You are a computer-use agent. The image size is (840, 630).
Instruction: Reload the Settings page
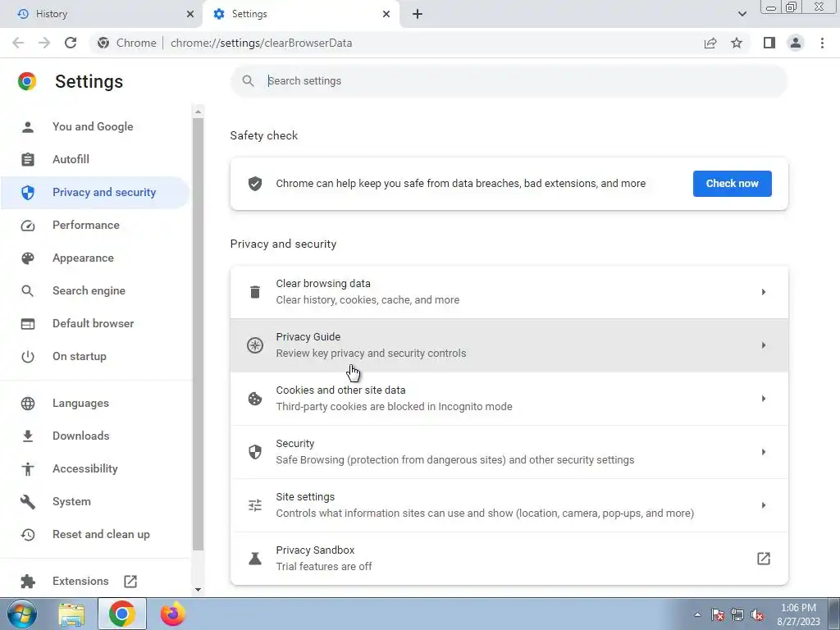[71, 43]
